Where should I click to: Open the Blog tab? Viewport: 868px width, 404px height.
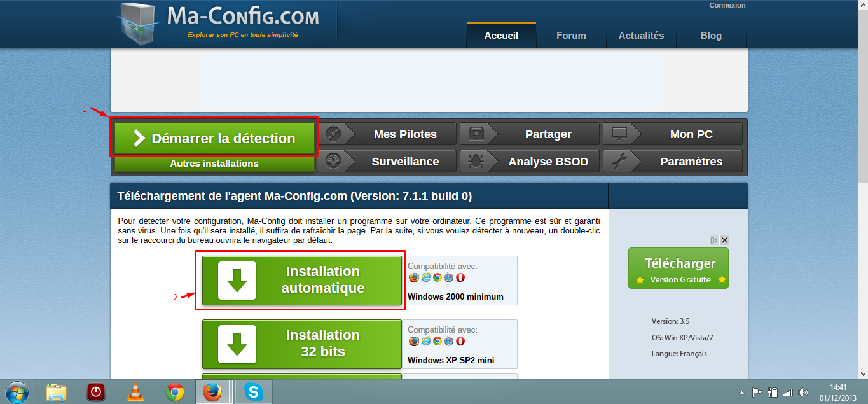[711, 36]
